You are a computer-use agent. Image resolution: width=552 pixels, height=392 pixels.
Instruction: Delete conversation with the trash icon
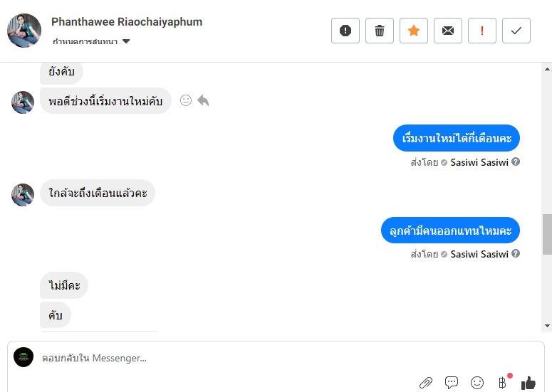380,31
